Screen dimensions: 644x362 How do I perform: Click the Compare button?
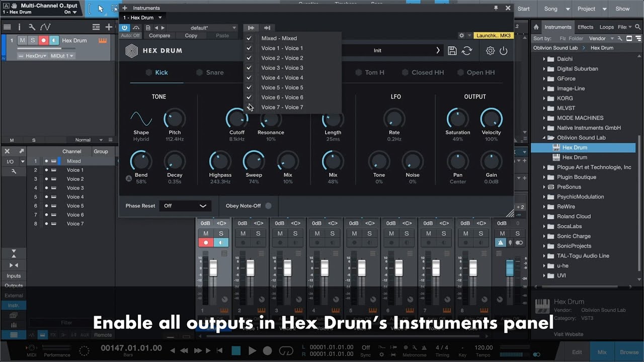pos(159,36)
